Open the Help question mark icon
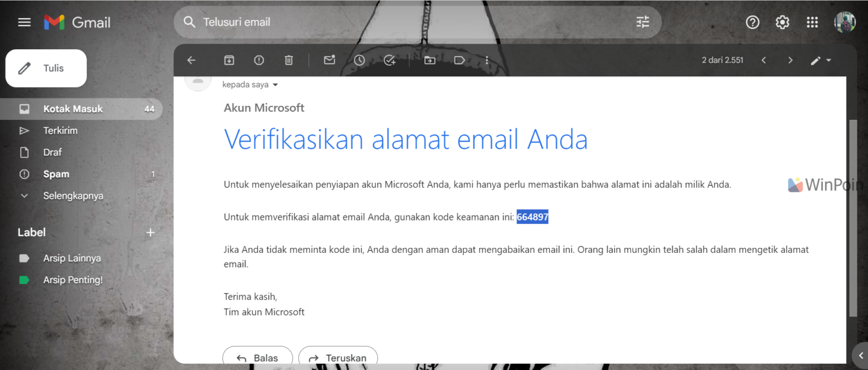This screenshot has width=868, height=370. (752, 22)
